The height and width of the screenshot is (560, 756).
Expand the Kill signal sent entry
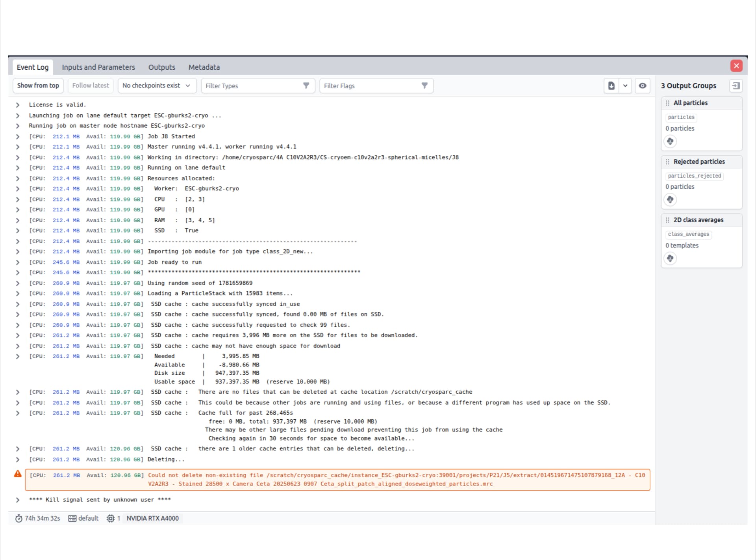coord(18,500)
